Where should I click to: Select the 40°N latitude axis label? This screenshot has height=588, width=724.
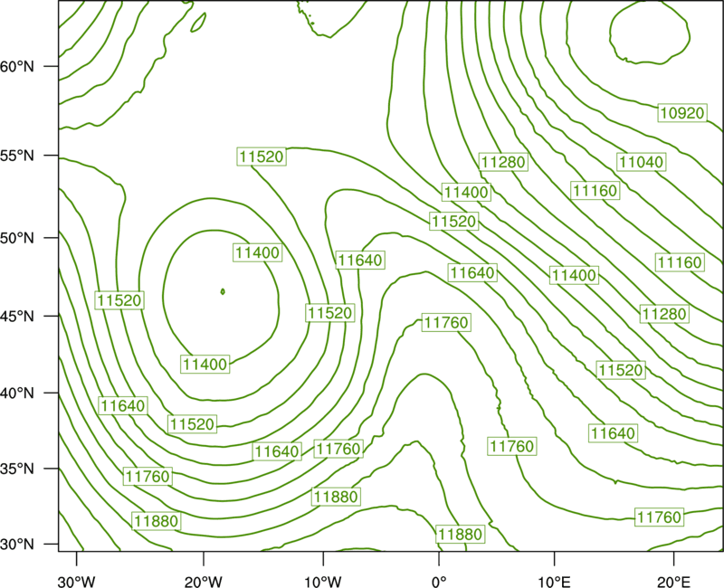point(17,394)
